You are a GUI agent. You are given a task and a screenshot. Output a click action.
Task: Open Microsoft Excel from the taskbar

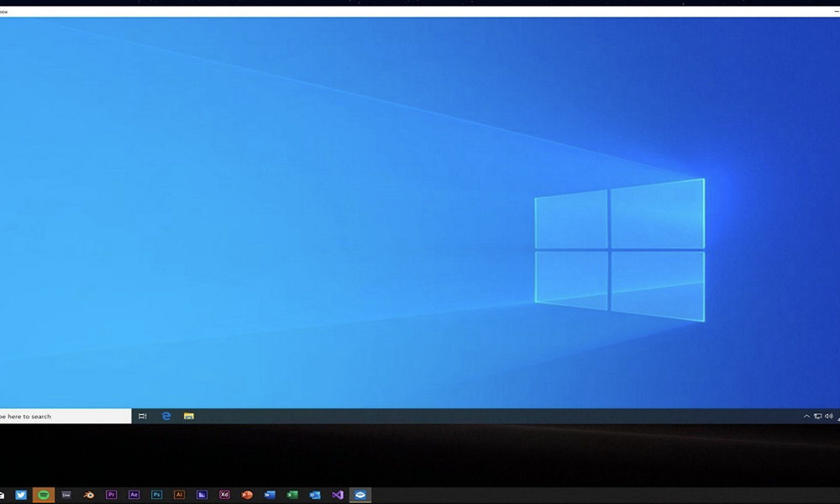[x=292, y=495]
